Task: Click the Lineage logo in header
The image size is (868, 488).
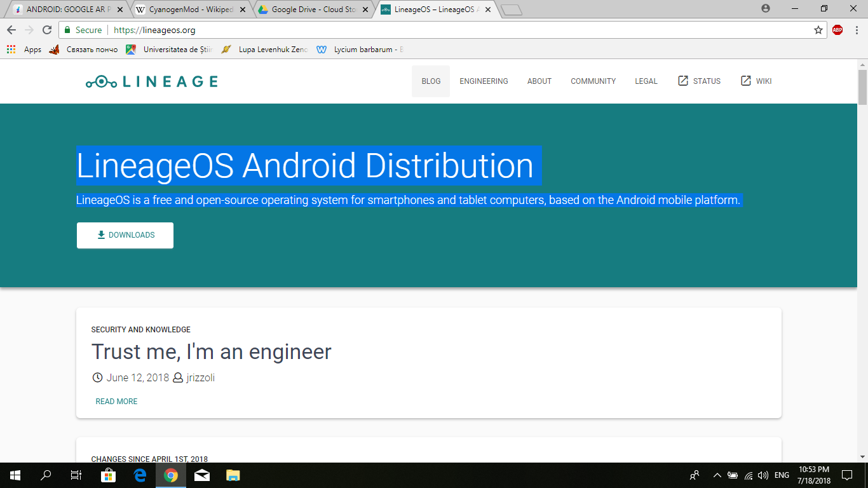Action: tap(152, 81)
